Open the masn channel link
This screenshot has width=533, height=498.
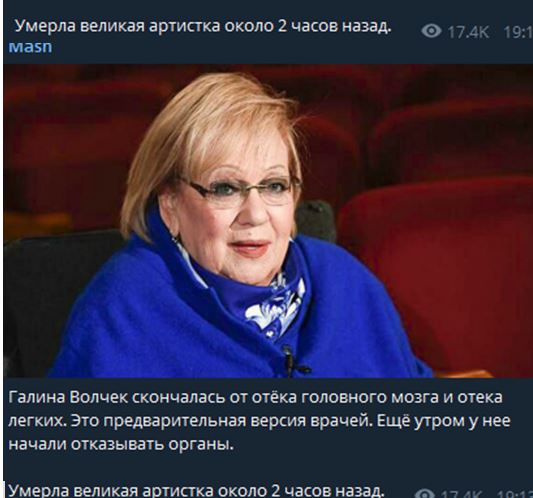(x=30, y=47)
